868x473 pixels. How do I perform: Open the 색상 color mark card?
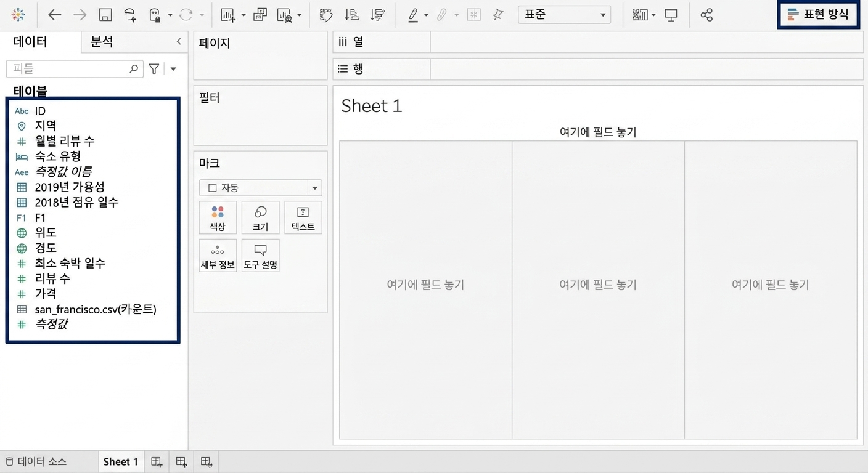(x=218, y=217)
